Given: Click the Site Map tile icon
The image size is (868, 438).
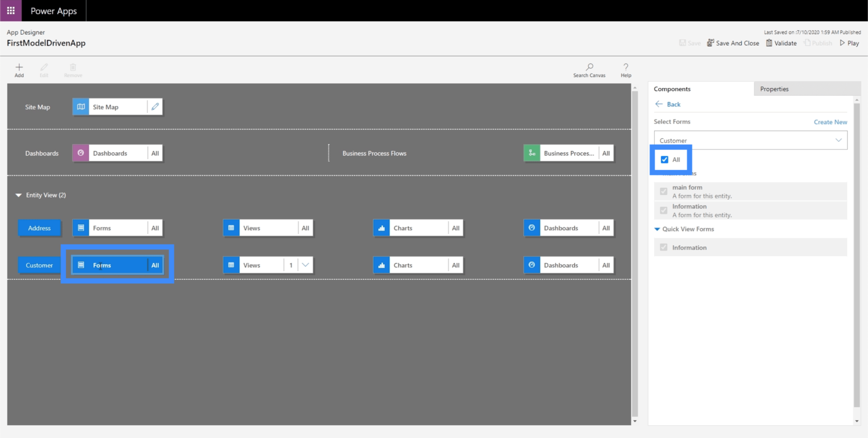Looking at the screenshot, I should (x=81, y=107).
